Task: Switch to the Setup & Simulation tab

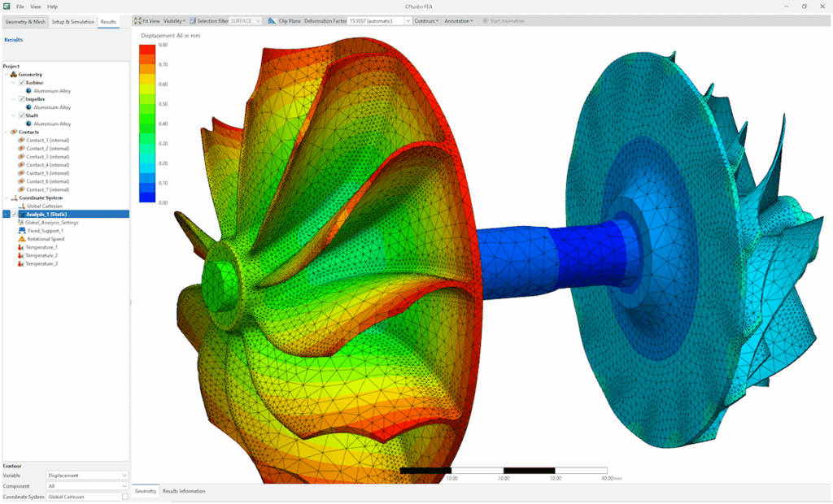Action: coord(72,22)
